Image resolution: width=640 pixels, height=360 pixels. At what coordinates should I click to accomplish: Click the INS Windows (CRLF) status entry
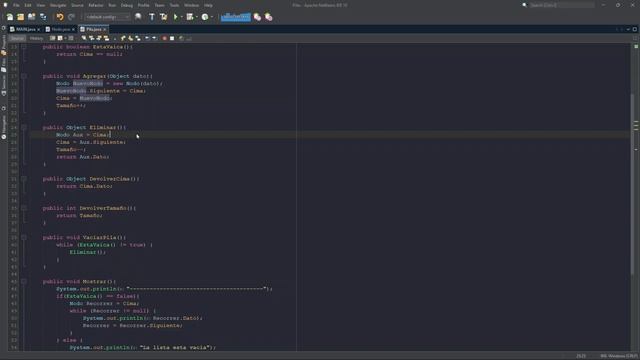pyautogui.click(x=618, y=356)
